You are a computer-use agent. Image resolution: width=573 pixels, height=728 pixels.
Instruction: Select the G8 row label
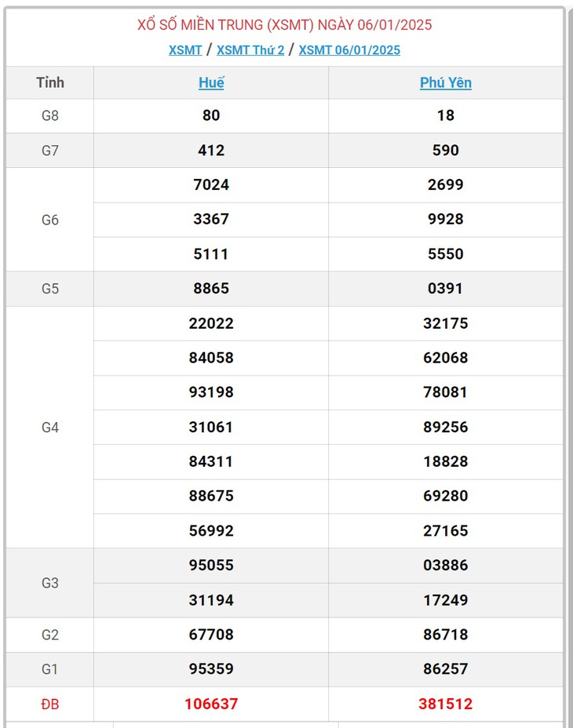50,115
